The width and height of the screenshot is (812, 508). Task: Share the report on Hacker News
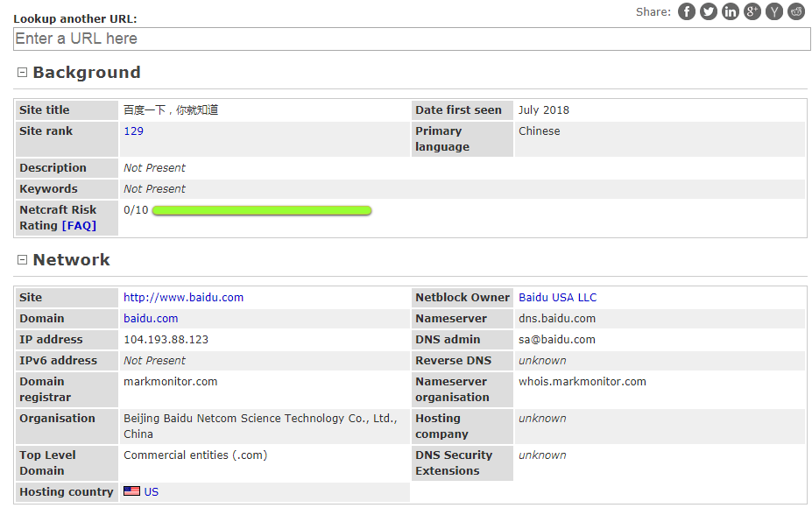tap(774, 11)
